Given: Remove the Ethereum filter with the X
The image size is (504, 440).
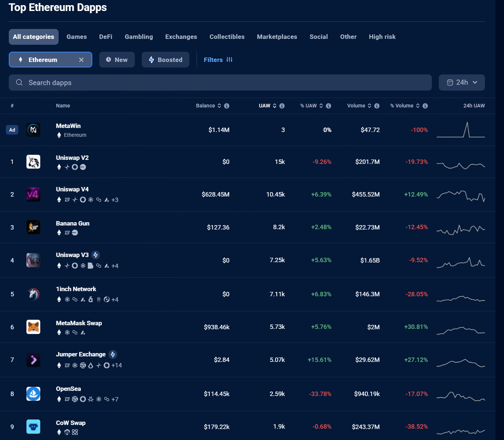Looking at the screenshot, I should pos(81,59).
